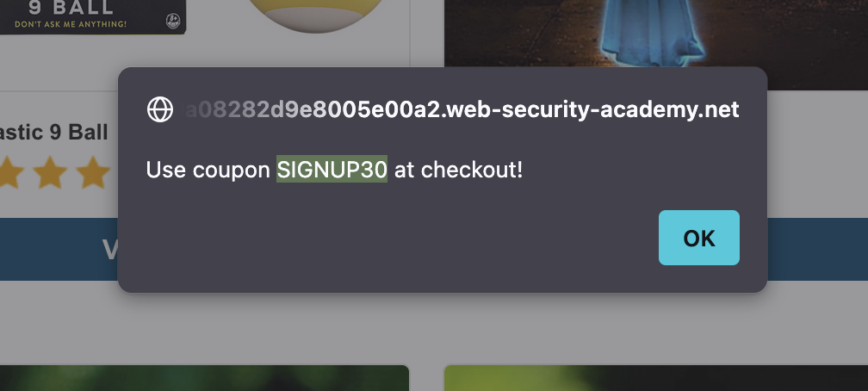Dismiss the coupon alert with OK
The image size is (868, 391).
pos(698,238)
